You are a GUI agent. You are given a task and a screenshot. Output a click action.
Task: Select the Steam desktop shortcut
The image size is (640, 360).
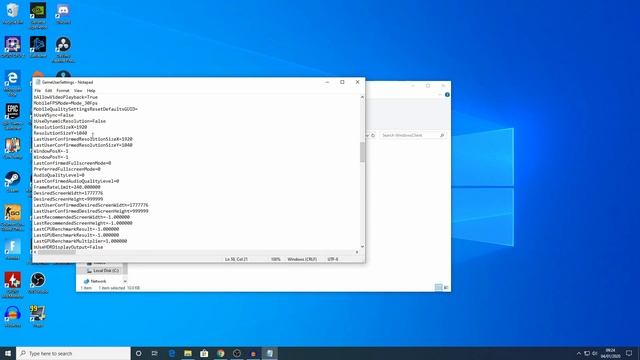point(12,182)
